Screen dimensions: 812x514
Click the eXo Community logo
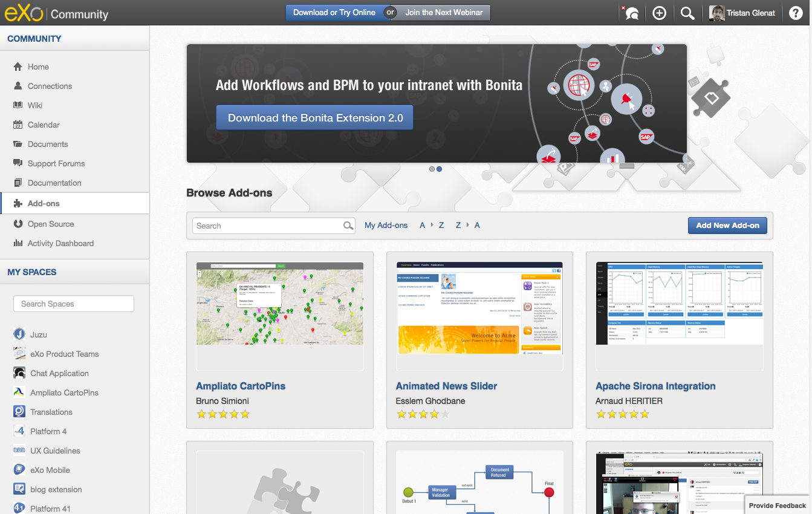pos(56,13)
